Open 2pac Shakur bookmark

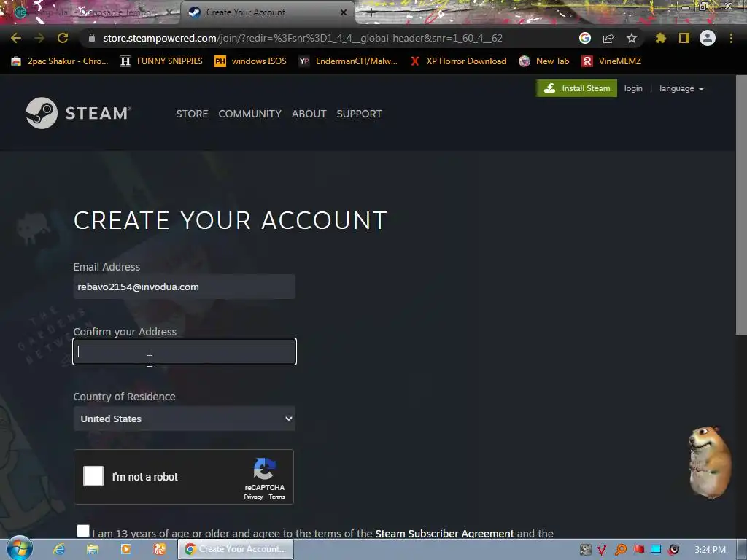pyautogui.click(x=60, y=61)
